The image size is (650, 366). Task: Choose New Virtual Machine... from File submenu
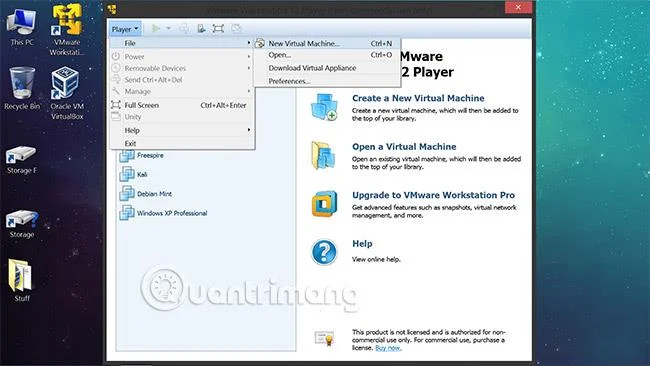(x=327, y=43)
